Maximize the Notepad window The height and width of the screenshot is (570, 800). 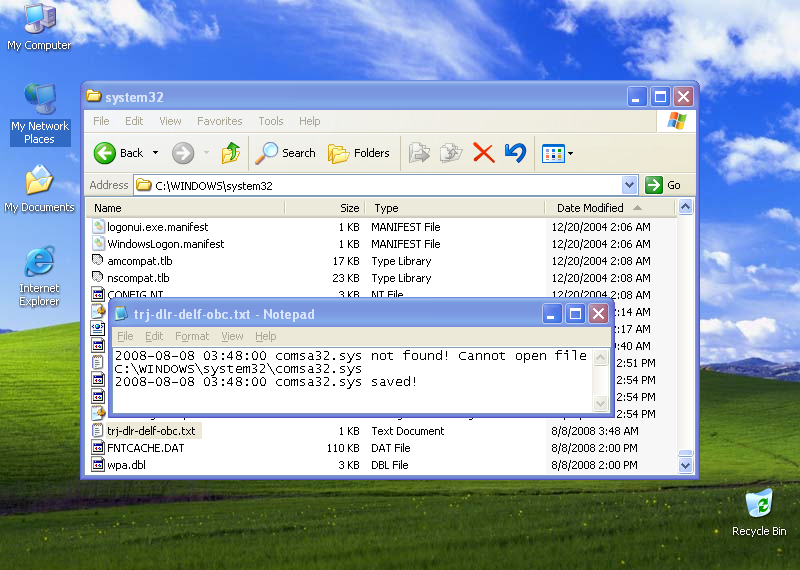[x=575, y=314]
